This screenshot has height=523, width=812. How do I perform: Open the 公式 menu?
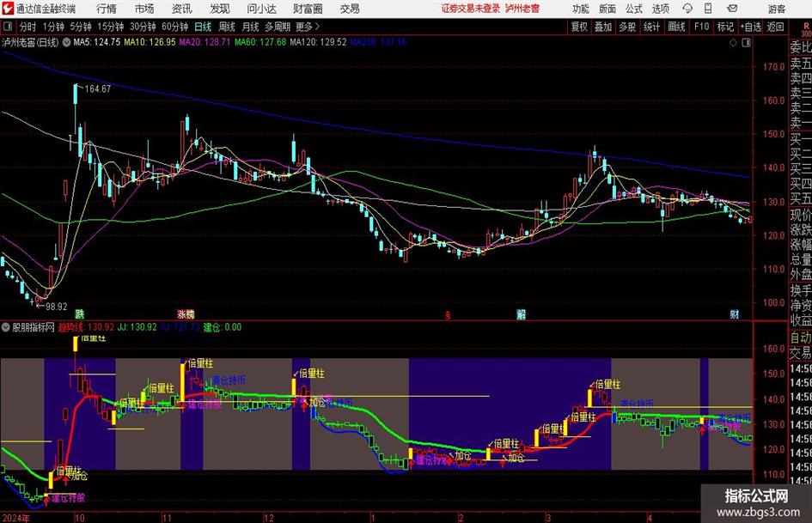point(634,9)
